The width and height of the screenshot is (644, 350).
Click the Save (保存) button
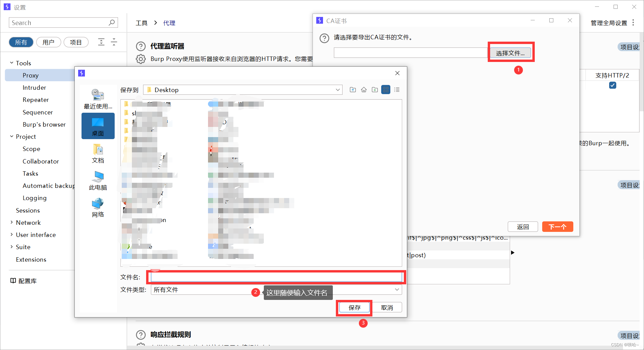tap(354, 308)
